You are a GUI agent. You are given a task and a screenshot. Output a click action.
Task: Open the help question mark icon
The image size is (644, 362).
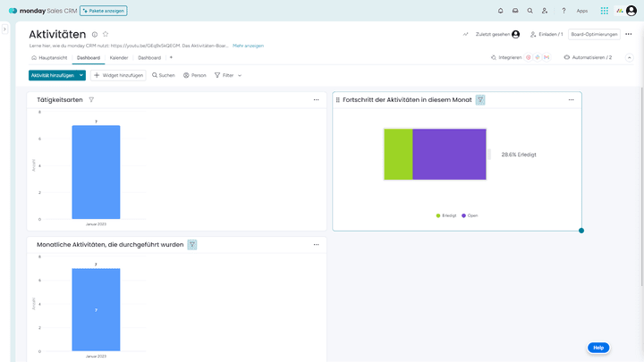click(563, 11)
